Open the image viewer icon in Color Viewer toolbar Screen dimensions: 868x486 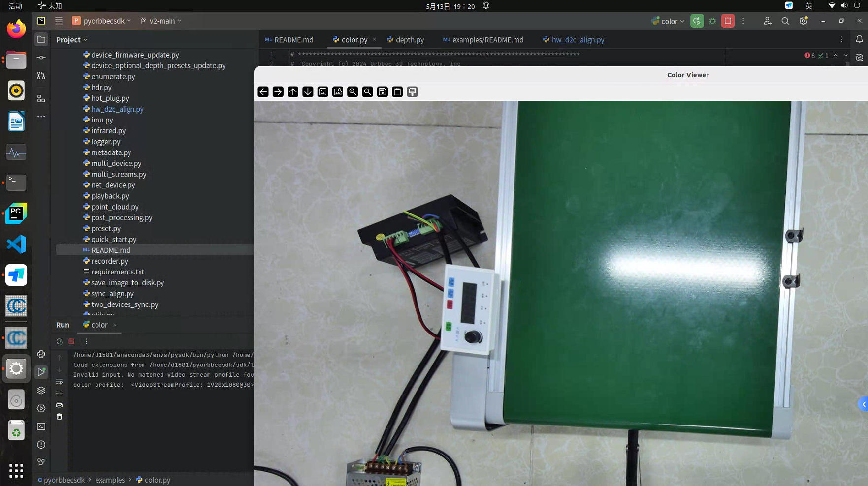[322, 92]
